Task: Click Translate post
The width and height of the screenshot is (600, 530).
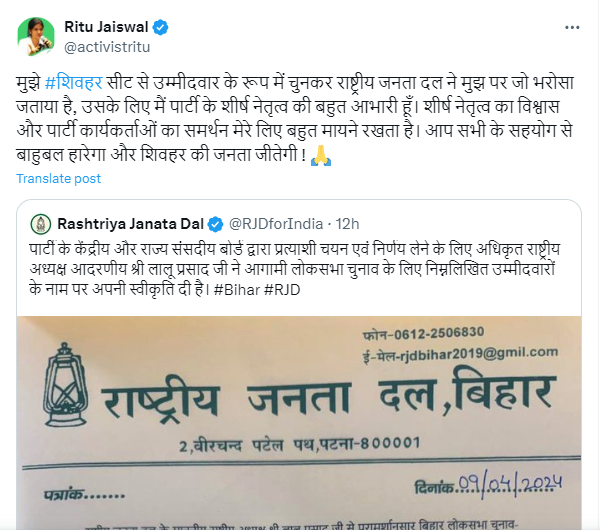Action: 59,179
